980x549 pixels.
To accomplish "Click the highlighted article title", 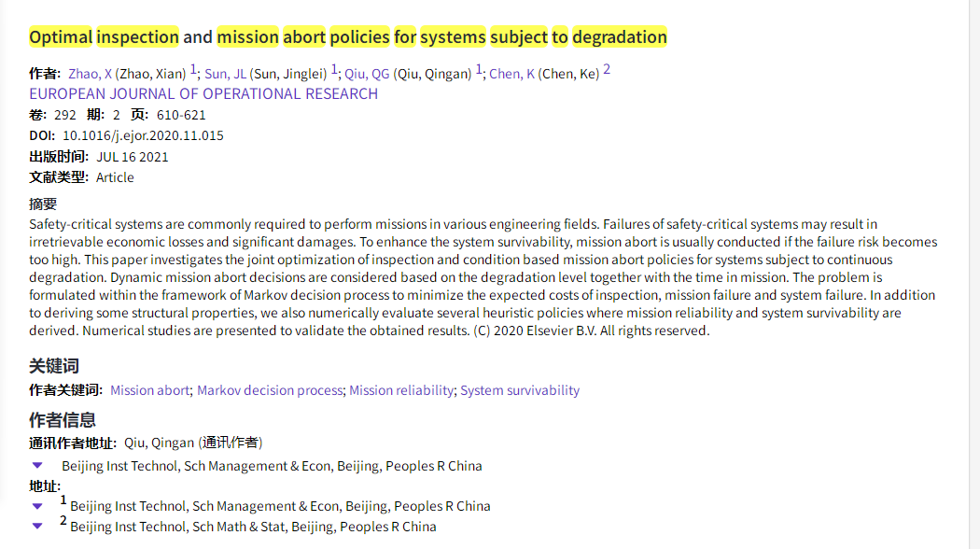I will [x=348, y=37].
